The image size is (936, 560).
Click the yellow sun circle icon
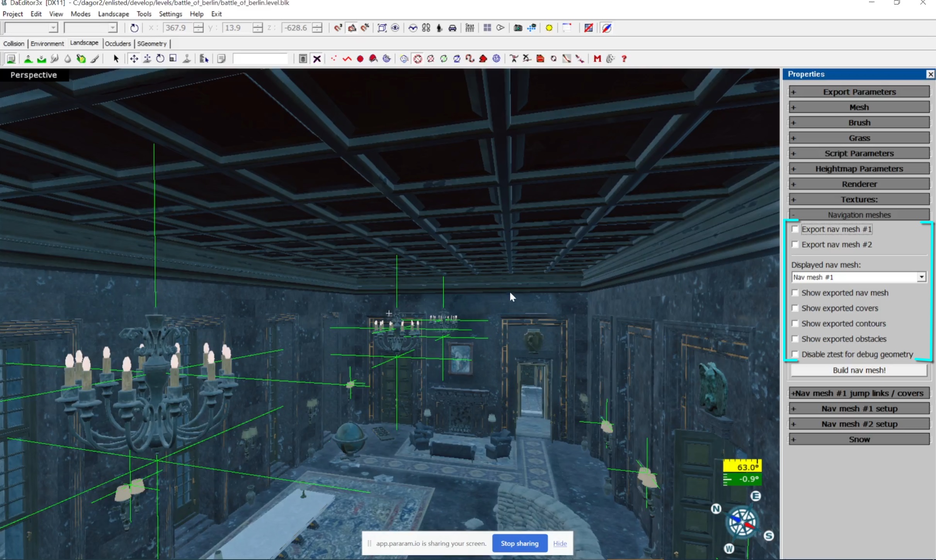tap(549, 28)
